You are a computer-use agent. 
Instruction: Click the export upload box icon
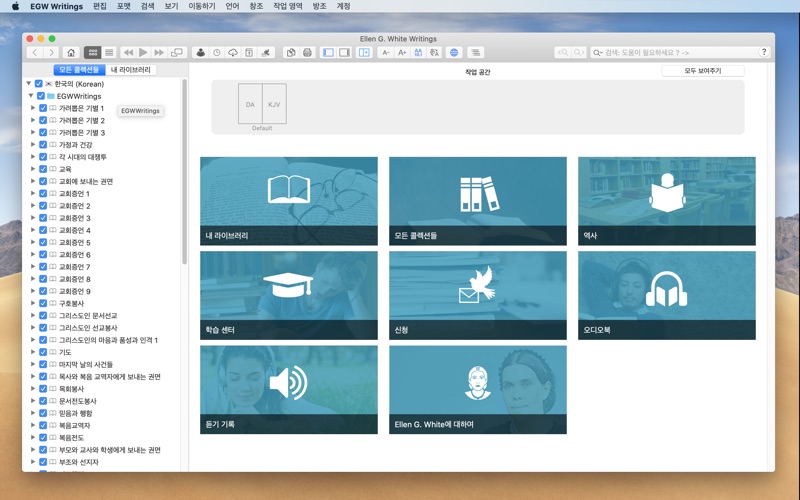tap(249, 53)
